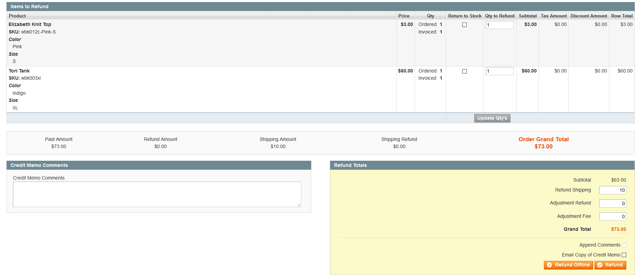
Task: Click the Tori Tank product name
Action: coord(19,71)
